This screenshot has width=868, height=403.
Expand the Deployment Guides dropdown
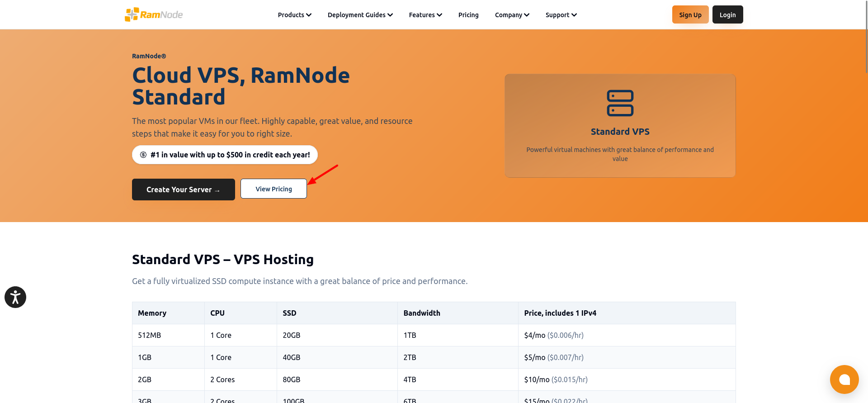pos(360,15)
